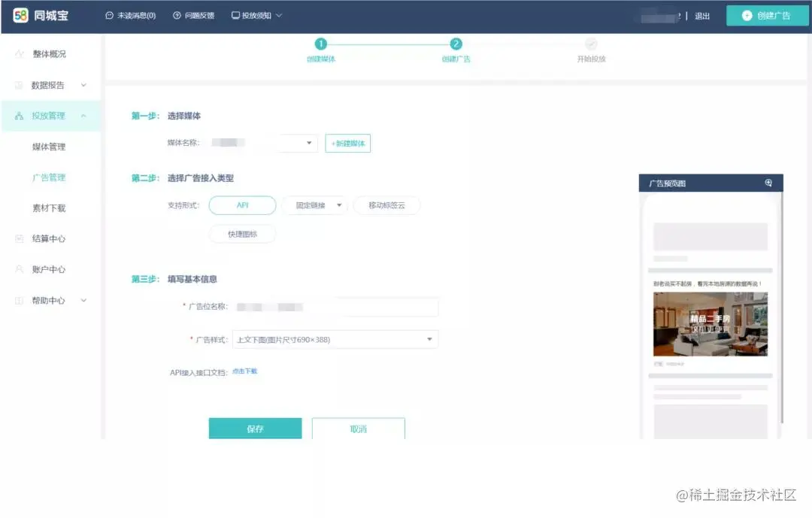The image size is (812, 518).
Task: Open unread messages 未读消息(0)
Action: pyautogui.click(x=131, y=16)
